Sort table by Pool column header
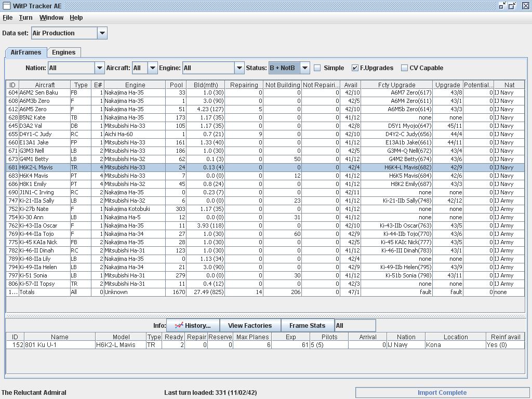The width and height of the screenshot is (532, 399). click(x=176, y=85)
